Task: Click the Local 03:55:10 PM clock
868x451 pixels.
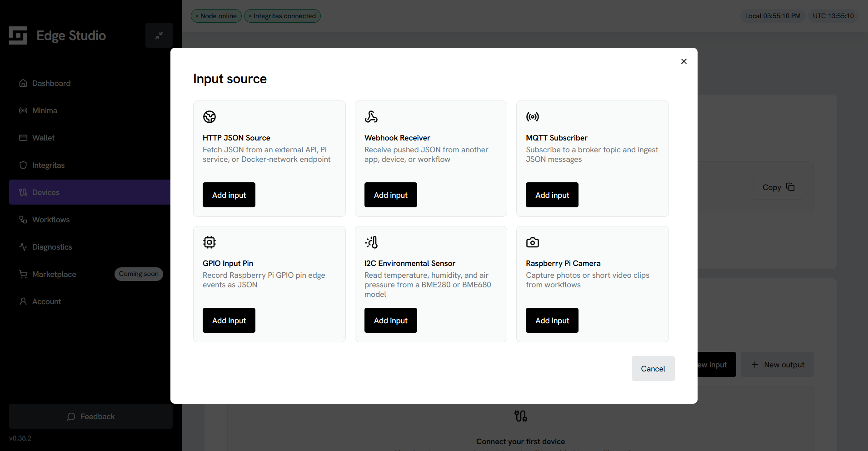Action: [x=773, y=16]
